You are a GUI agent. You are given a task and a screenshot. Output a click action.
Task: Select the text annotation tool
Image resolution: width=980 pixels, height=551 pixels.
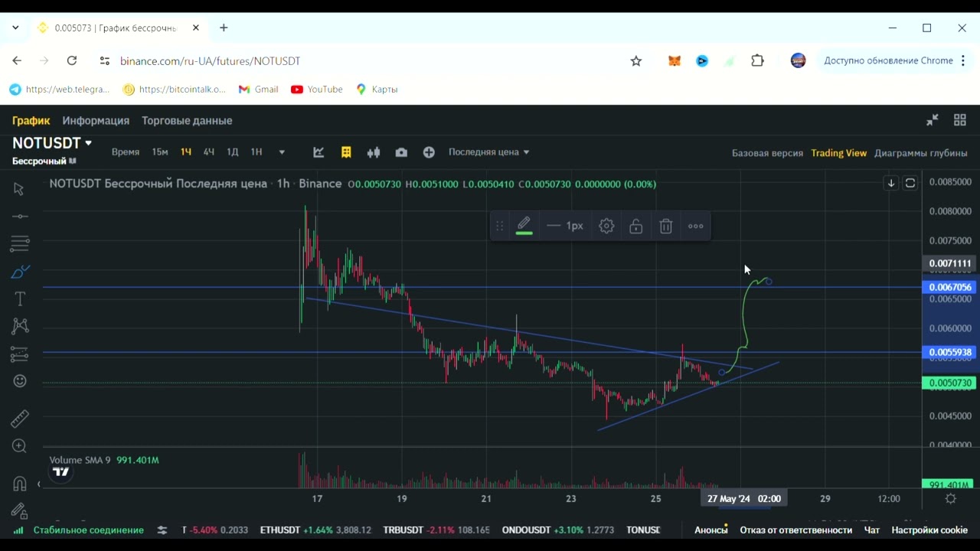[20, 298]
